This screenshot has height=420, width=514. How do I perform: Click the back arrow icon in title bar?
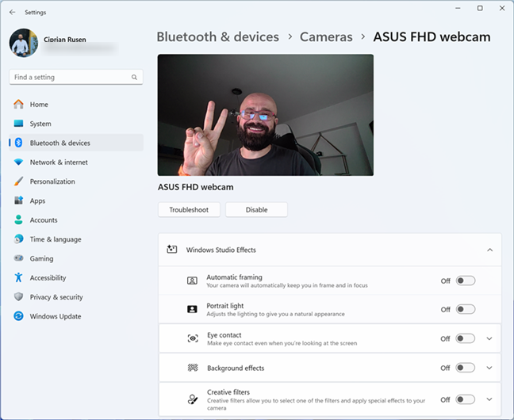pyautogui.click(x=12, y=13)
